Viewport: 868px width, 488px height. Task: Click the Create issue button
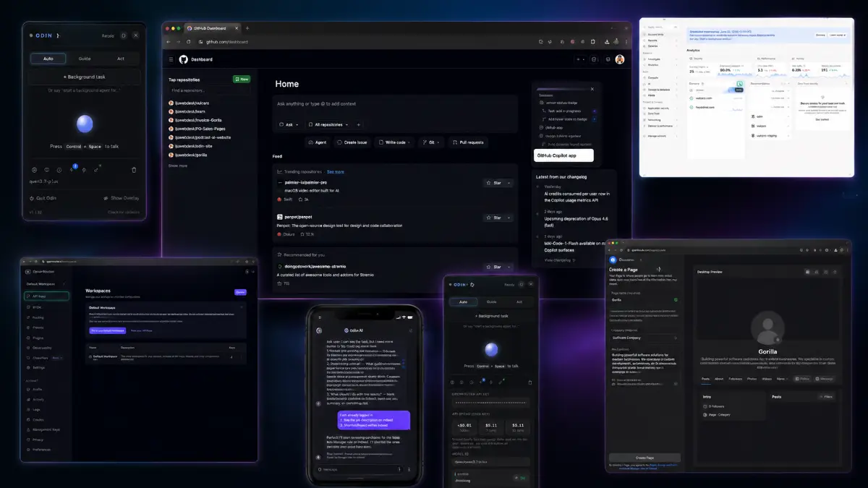(352, 142)
